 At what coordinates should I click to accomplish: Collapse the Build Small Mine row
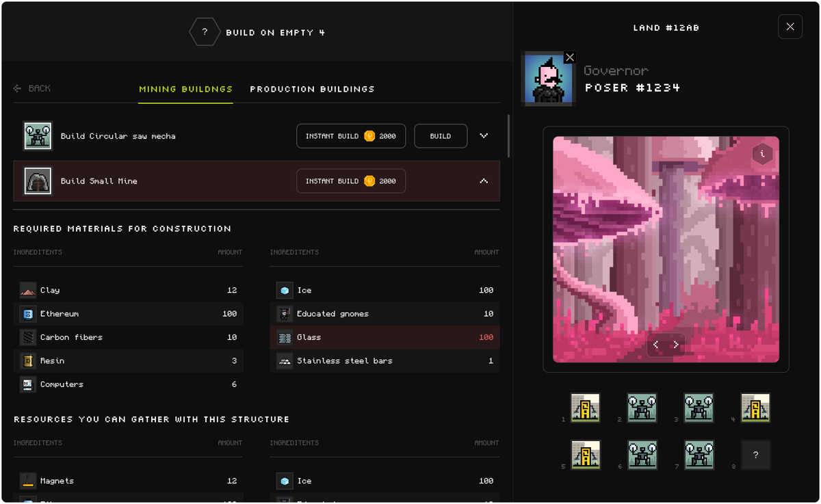484,181
